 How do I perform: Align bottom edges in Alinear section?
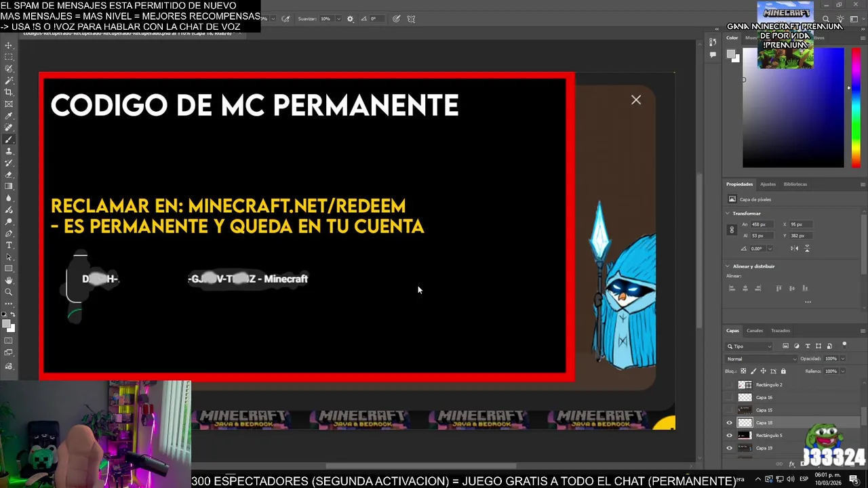(805, 288)
